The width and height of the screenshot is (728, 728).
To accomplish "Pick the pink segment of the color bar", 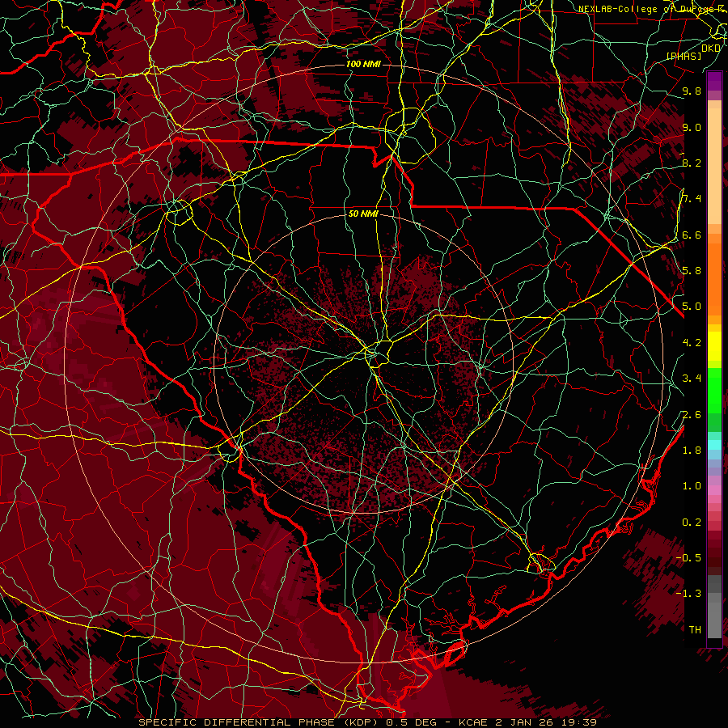I will (714, 490).
